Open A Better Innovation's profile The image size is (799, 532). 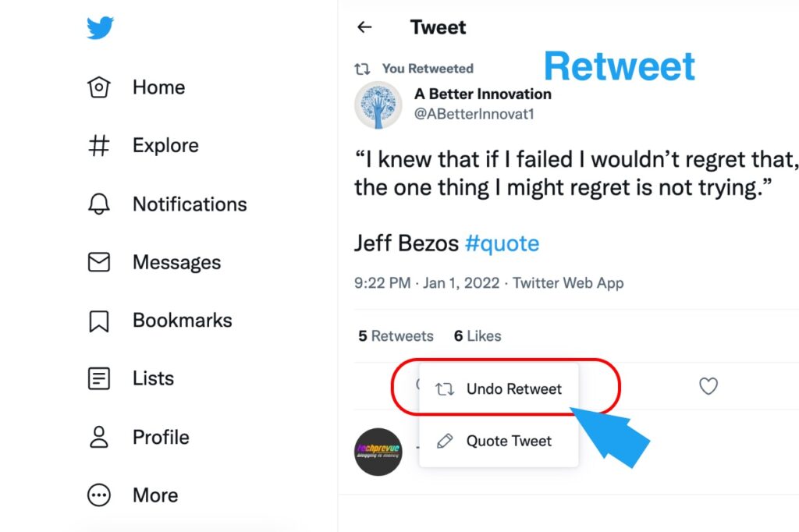point(483,94)
